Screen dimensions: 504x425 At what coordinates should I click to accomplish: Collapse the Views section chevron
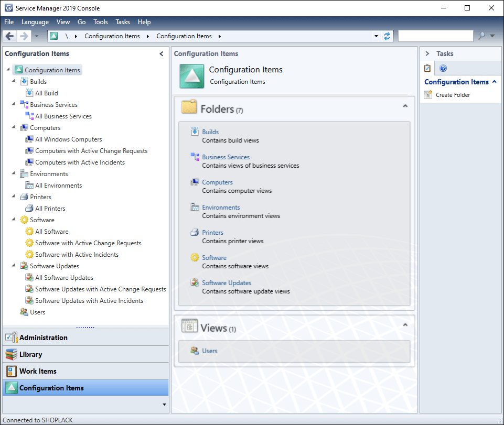[405, 325]
